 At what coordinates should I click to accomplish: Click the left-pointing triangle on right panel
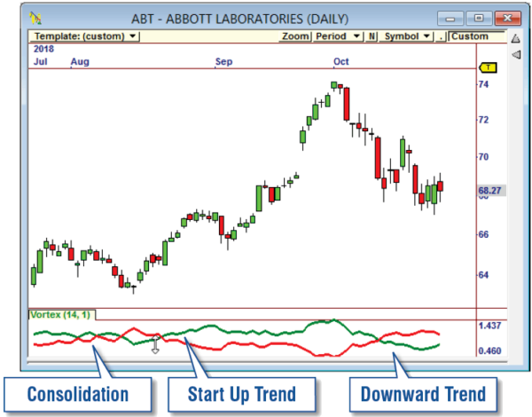point(515,55)
